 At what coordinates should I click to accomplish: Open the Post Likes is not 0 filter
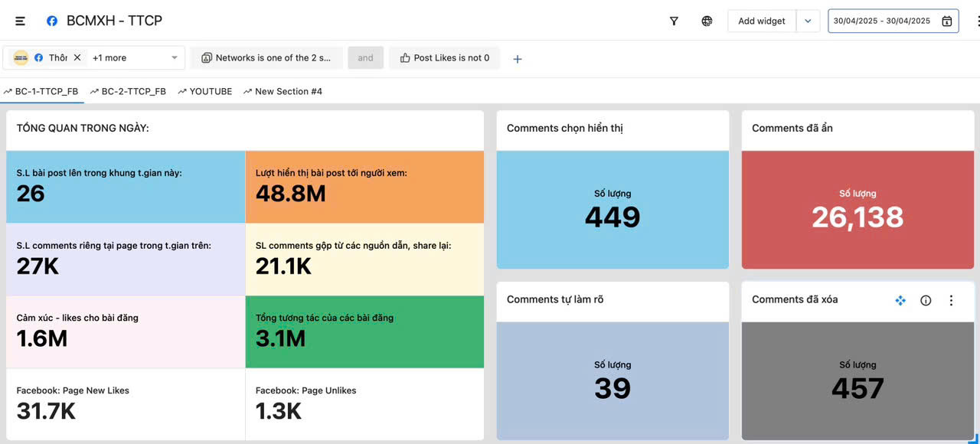[444, 58]
